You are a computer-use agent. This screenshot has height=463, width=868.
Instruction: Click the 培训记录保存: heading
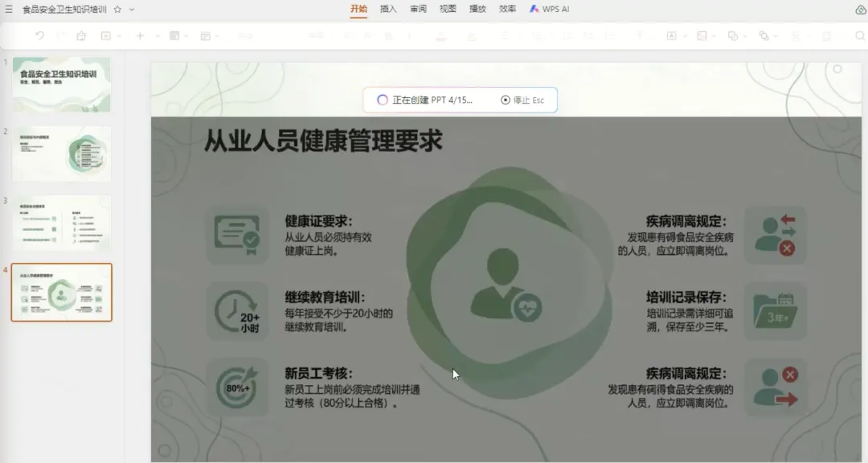click(x=686, y=297)
